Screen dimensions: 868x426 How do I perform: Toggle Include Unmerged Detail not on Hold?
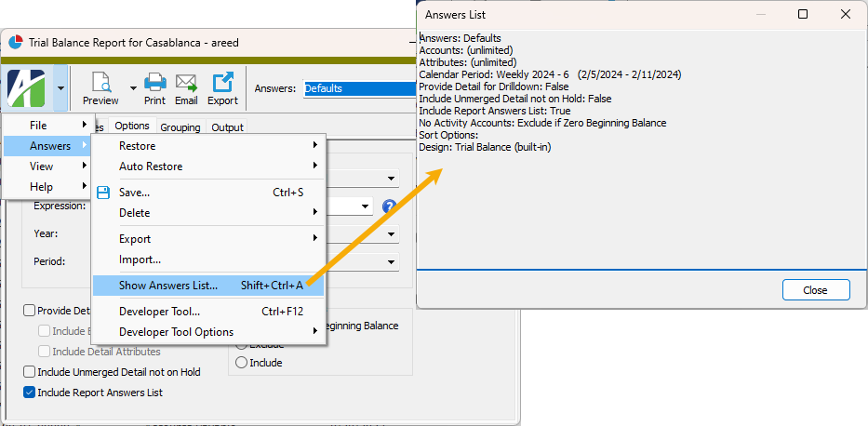click(30, 372)
